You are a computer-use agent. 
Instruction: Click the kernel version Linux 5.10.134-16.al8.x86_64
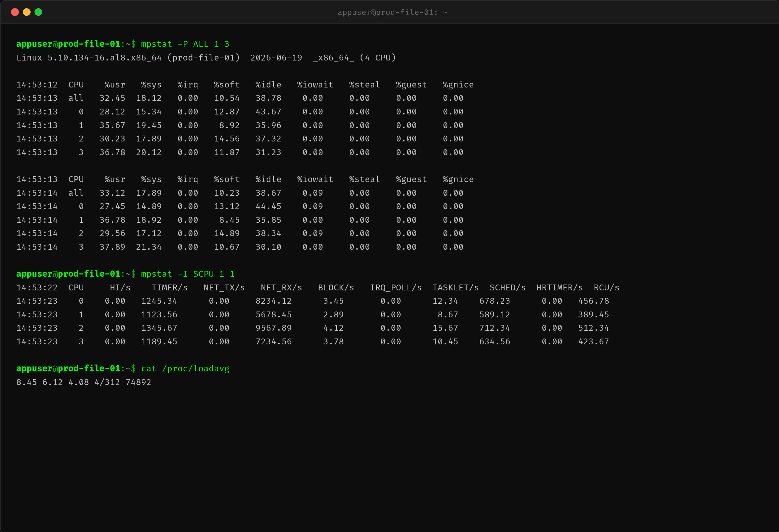[x=89, y=58]
